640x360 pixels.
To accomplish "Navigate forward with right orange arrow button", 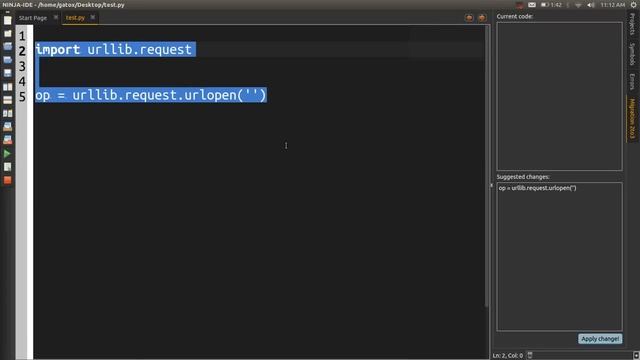I will 482,18.
